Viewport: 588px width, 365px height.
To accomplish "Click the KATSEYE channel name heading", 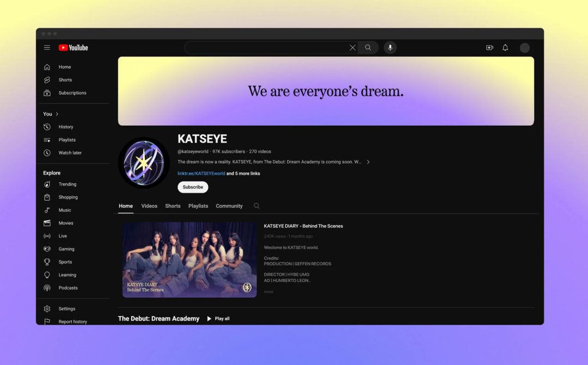I will [202, 139].
